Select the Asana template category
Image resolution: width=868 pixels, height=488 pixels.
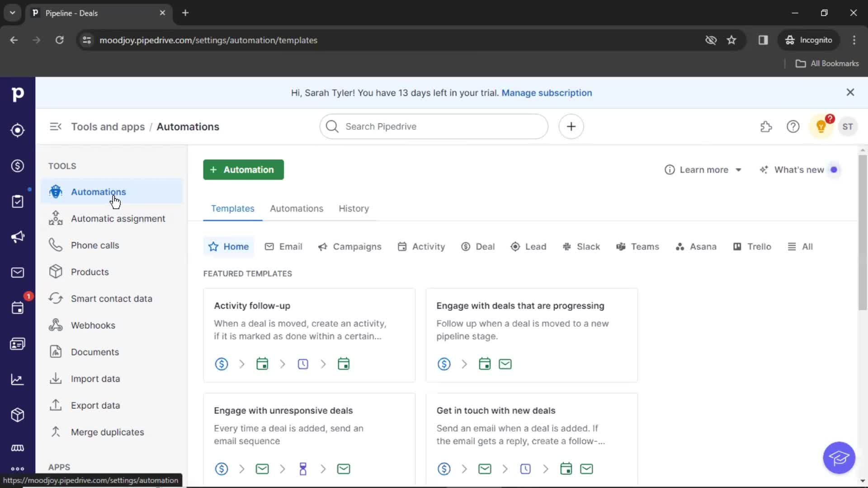(696, 247)
